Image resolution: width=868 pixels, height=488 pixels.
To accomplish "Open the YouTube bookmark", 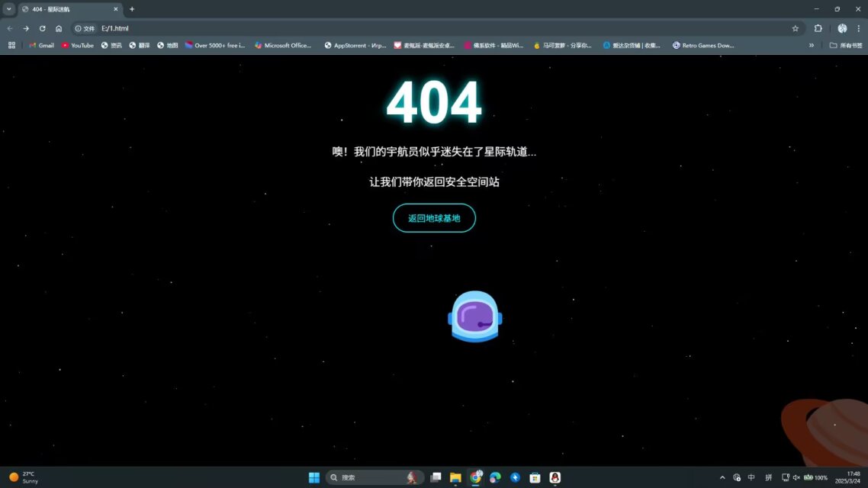I will tap(78, 45).
